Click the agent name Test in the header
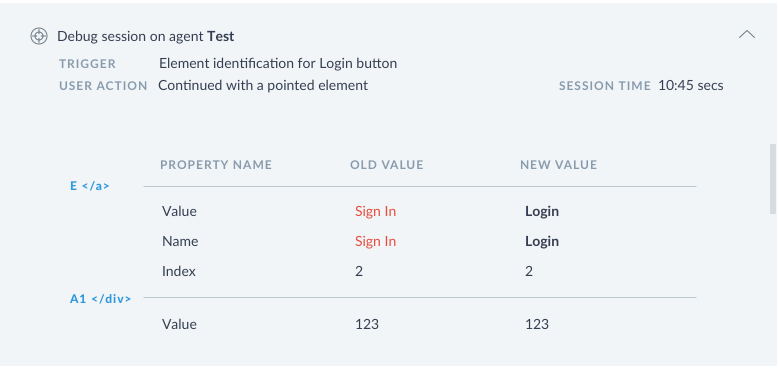The image size is (779, 369). coord(221,36)
